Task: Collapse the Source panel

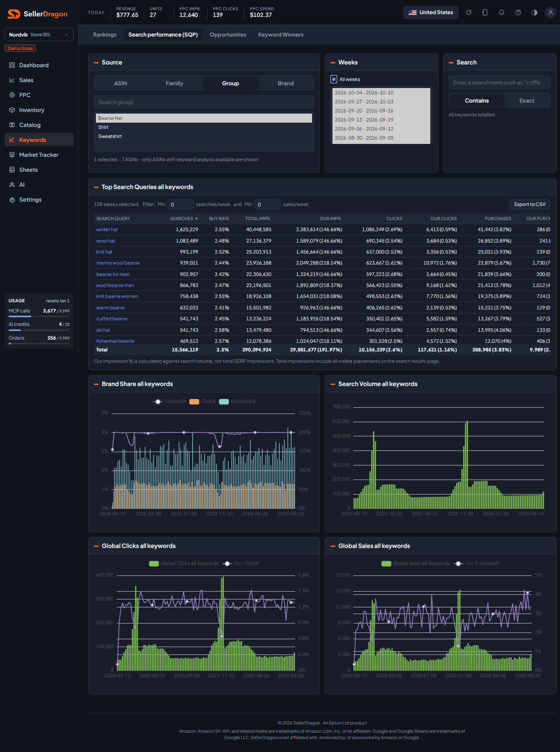Action: click(x=96, y=63)
